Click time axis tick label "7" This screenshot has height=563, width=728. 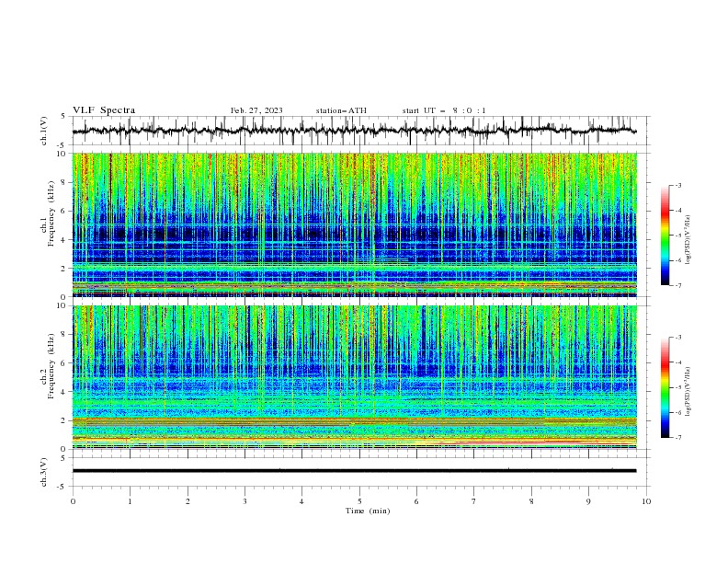(x=474, y=501)
